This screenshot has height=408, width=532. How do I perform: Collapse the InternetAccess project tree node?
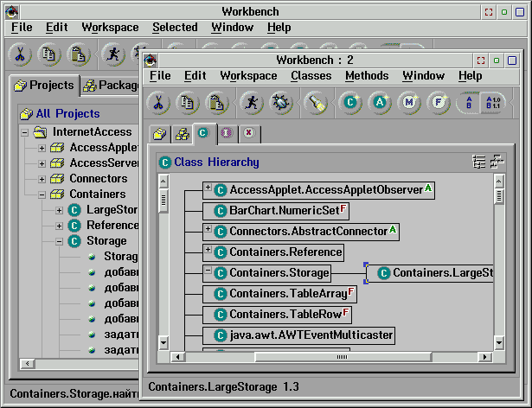(x=24, y=132)
